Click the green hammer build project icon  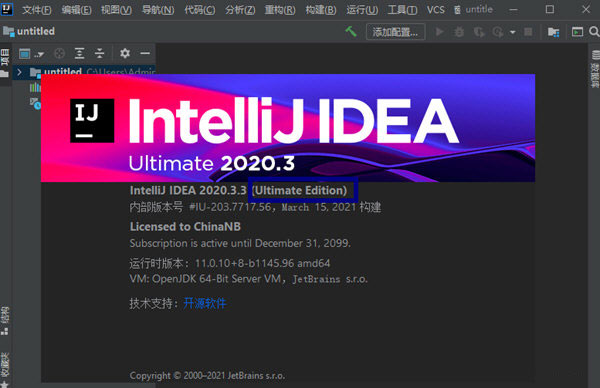click(x=351, y=31)
